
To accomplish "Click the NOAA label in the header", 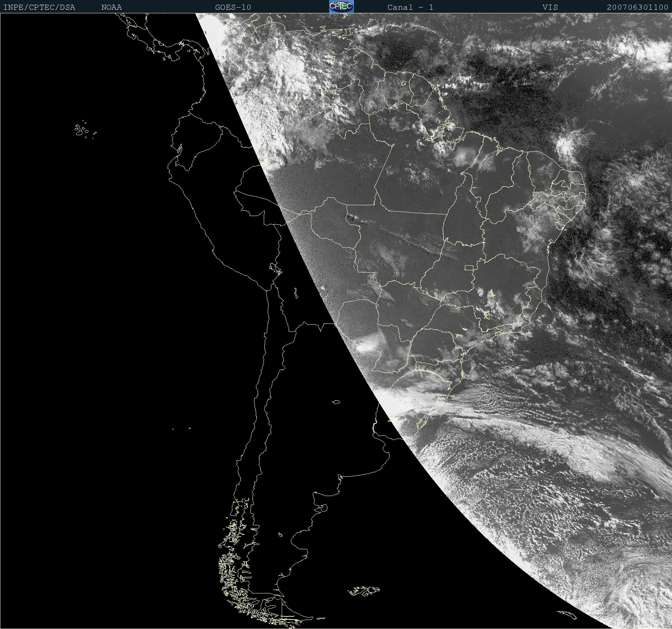I will coord(111,7).
